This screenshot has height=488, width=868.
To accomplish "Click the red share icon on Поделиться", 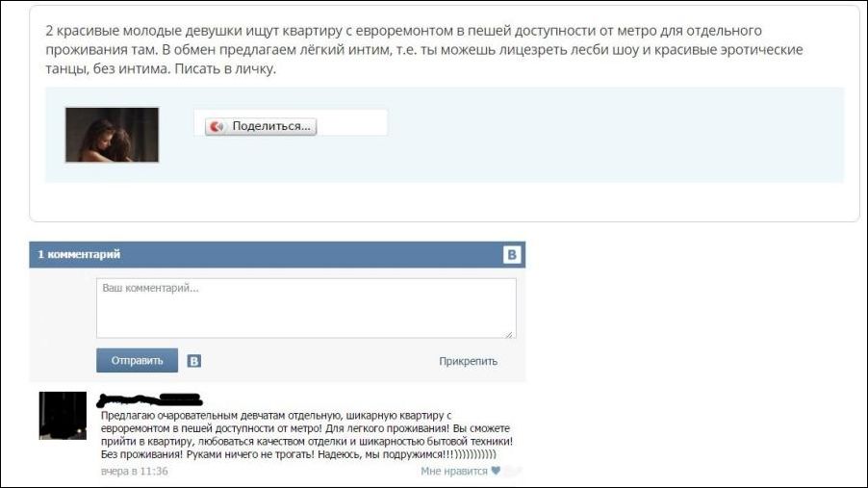I will point(217,126).
